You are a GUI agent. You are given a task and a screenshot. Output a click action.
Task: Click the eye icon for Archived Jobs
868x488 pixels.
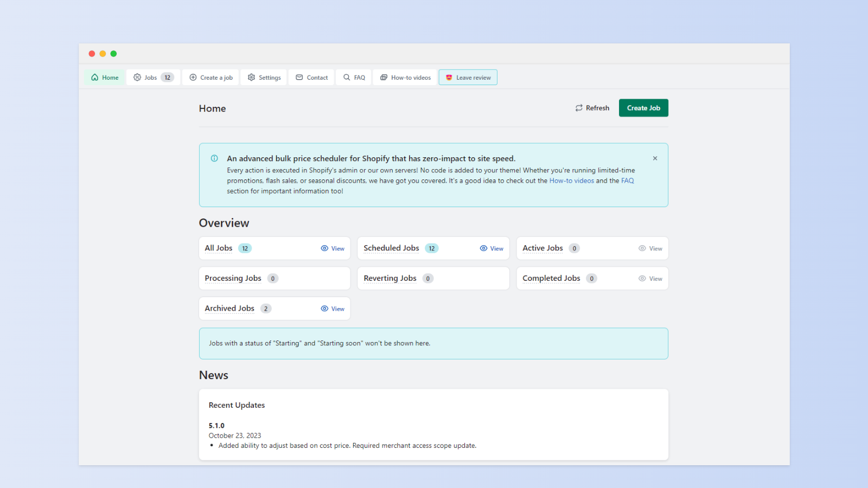click(324, 308)
